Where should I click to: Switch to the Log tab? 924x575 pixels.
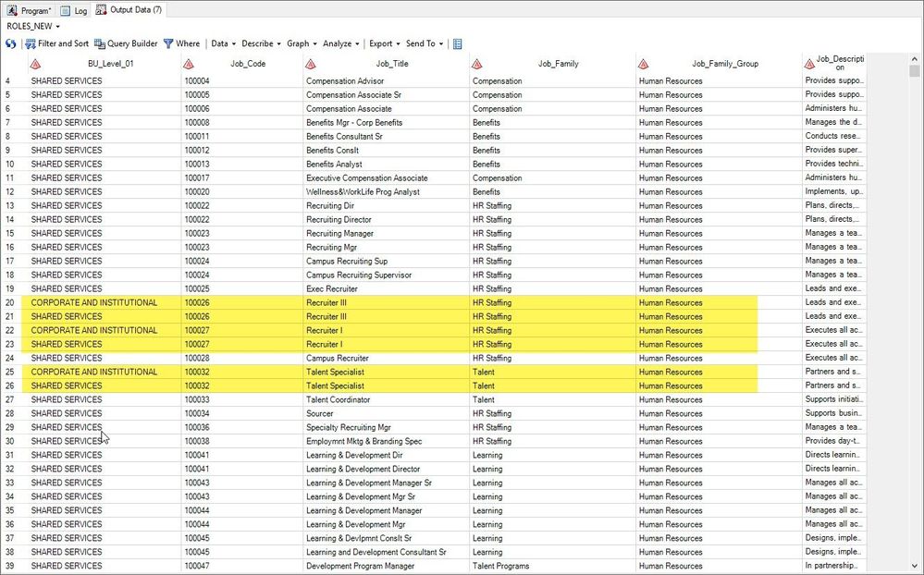(x=74, y=10)
